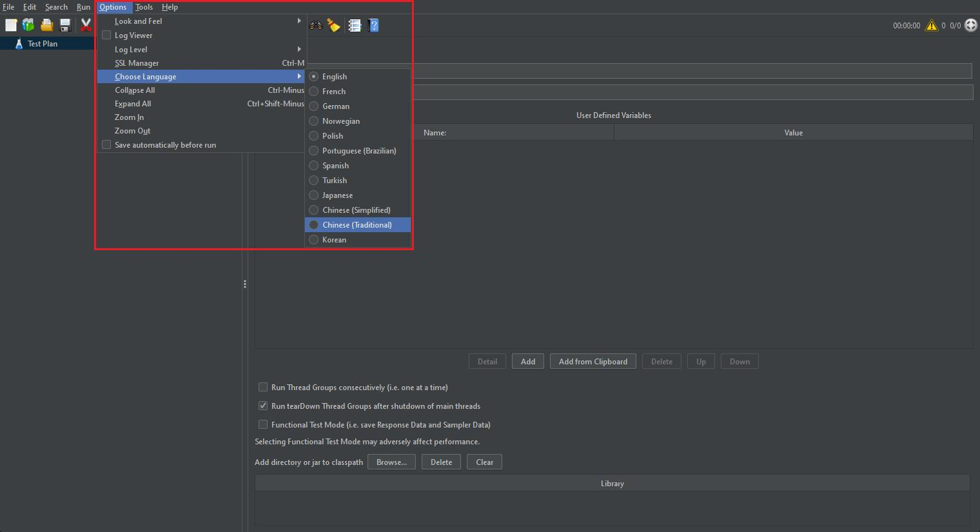This screenshot has height=532, width=980.
Task: Click the Cut scissors toolbar icon
Action: coord(86,25)
